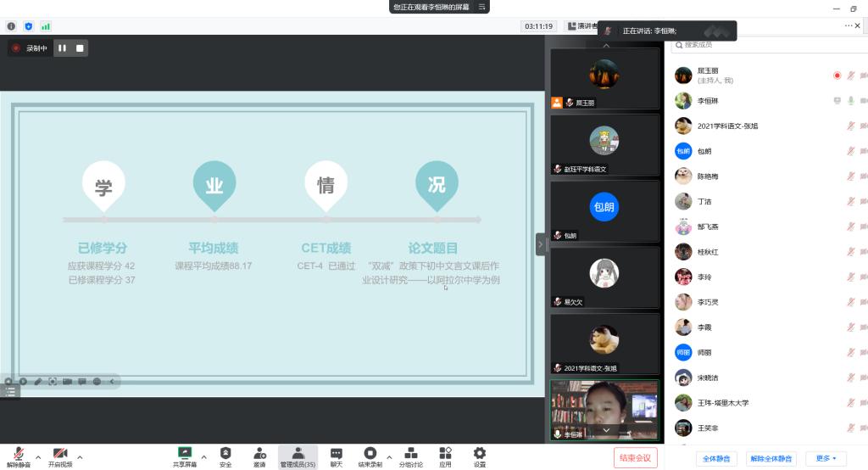Collapse the video thumbnail strip side arrow

coord(540,244)
